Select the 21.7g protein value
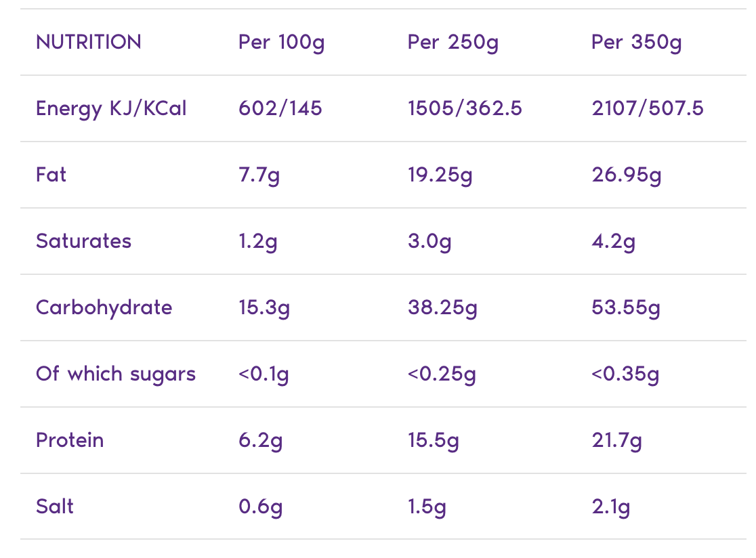 (616, 440)
